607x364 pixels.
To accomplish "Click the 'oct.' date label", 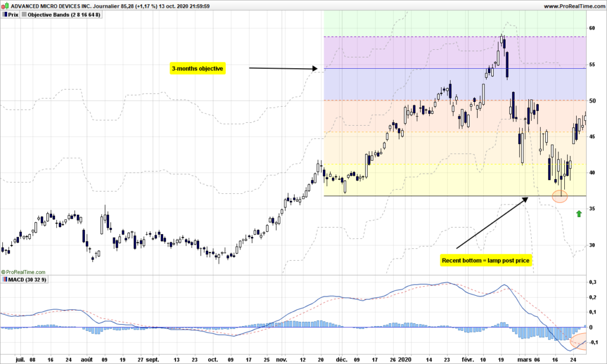I will [x=213, y=359].
